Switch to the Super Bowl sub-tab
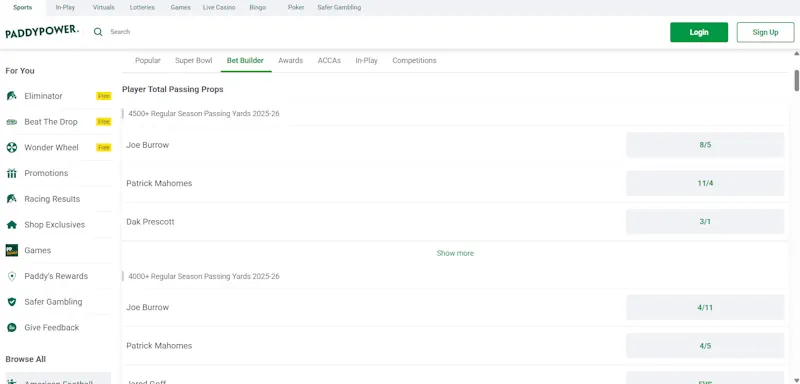The width and height of the screenshot is (800, 384). point(193,61)
